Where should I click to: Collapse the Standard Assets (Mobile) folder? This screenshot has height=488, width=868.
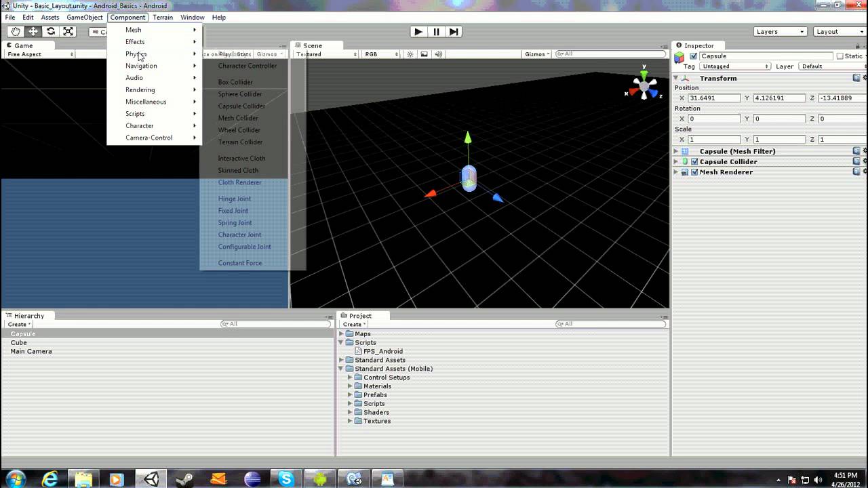pyautogui.click(x=342, y=369)
